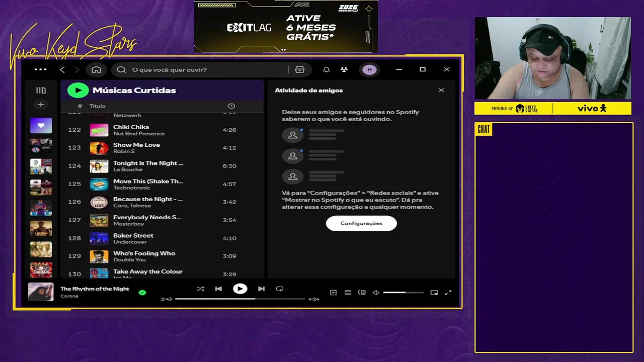Create a playlist with the plus icon
Screen dimensions: 644x362
pos(41,105)
